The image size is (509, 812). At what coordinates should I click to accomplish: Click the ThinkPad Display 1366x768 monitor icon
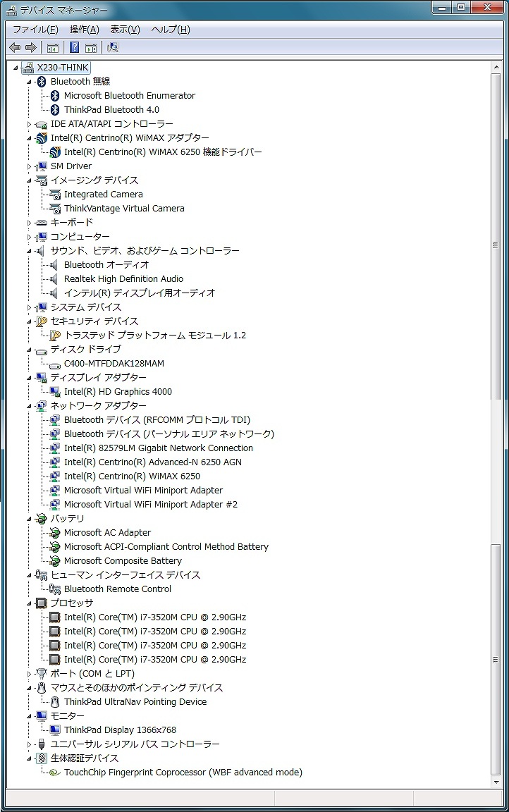[55, 730]
